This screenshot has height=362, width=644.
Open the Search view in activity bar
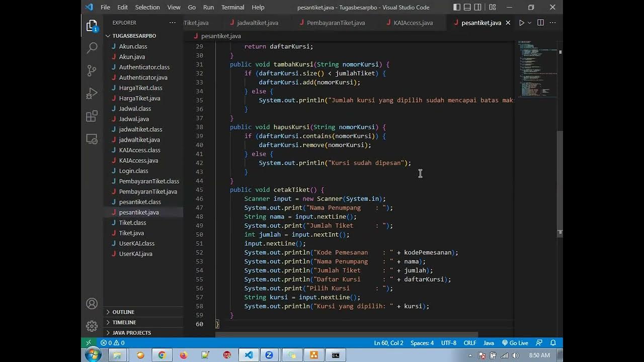[92, 48]
